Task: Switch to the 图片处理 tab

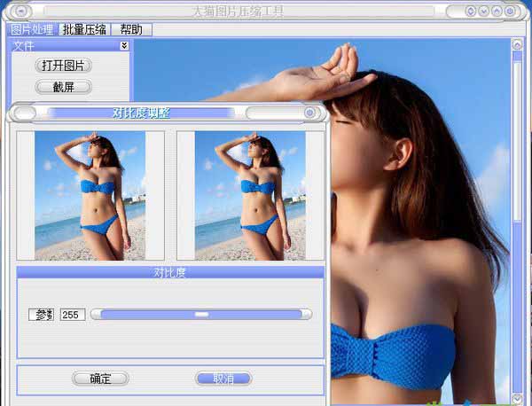Action: pos(32,29)
